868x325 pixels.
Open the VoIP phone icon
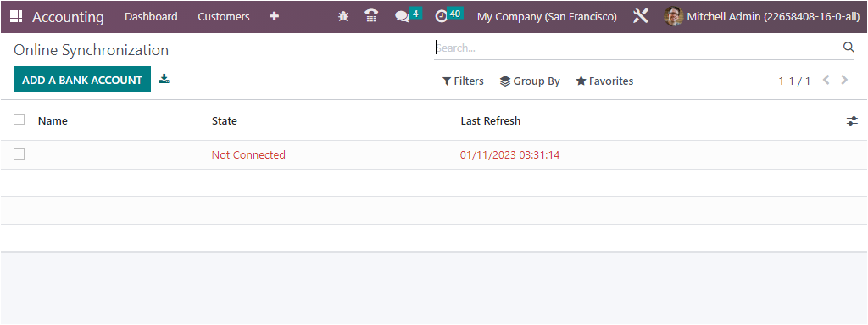point(372,17)
